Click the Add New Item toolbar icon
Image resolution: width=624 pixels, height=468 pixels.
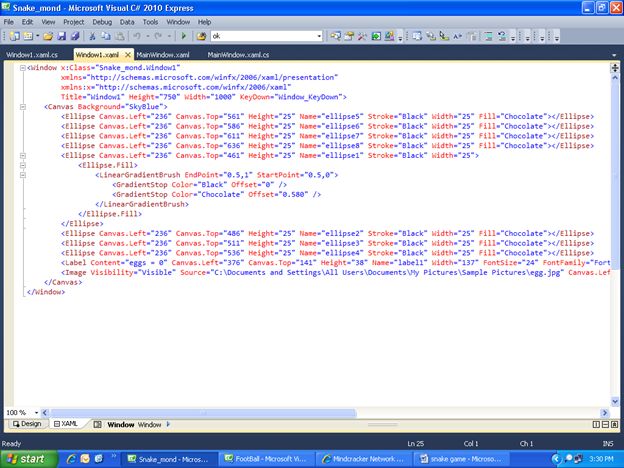point(28,36)
